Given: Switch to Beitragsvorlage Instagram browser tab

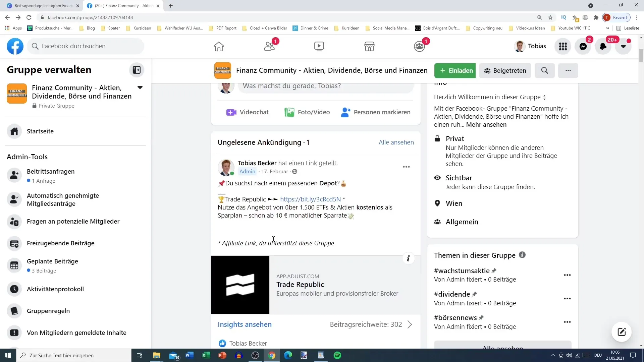Looking at the screenshot, I should click(x=43, y=6).
